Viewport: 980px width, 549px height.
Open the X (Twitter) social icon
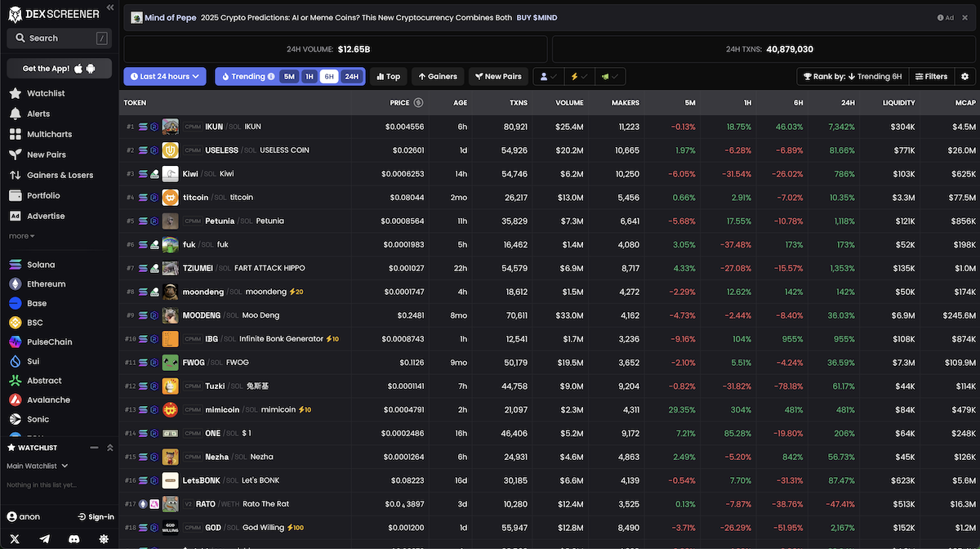point(15,539)
